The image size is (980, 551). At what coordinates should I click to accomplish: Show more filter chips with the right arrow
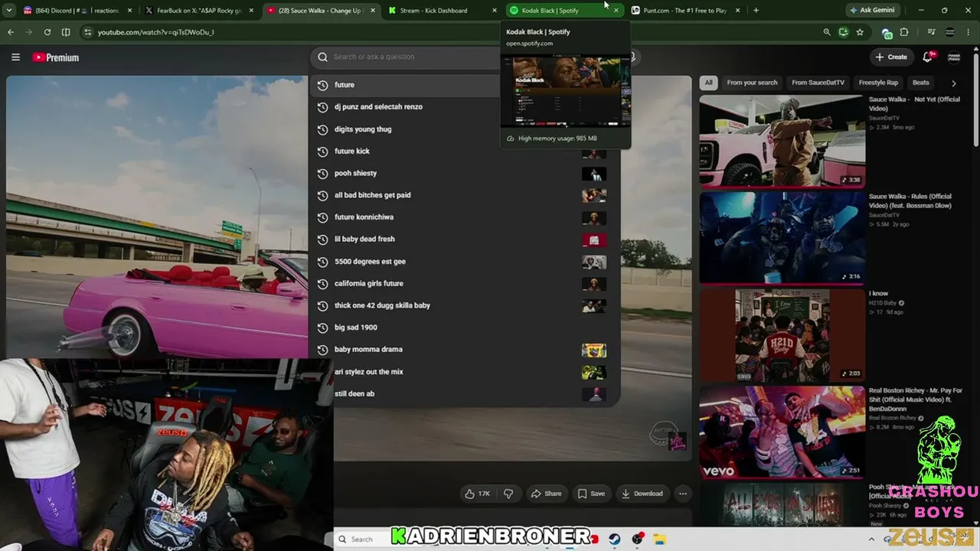[954, 83]
